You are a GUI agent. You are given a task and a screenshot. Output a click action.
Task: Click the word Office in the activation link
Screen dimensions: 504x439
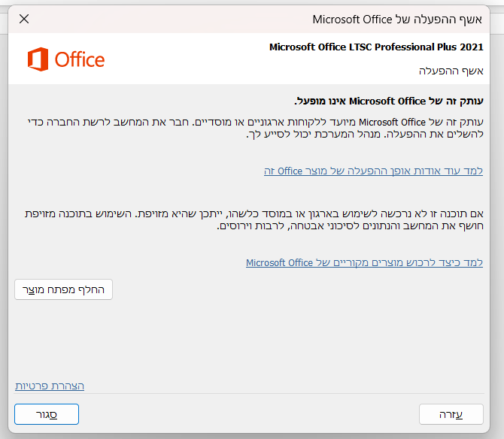(290, 171)
